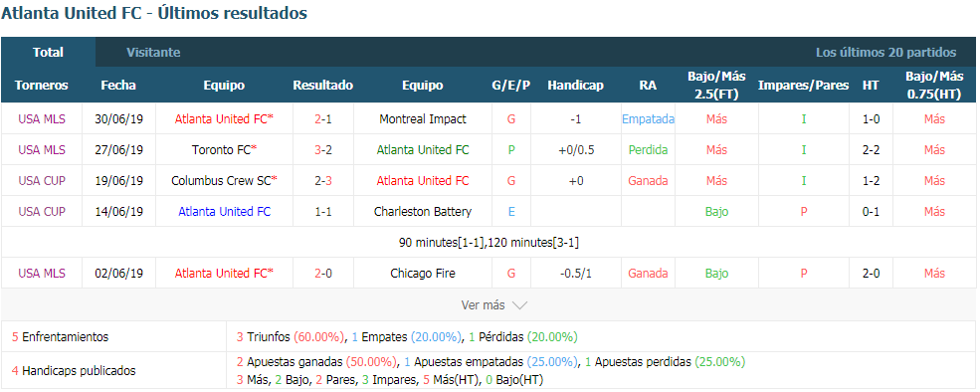Click the Handicap column header

click(x=576, y=85)
